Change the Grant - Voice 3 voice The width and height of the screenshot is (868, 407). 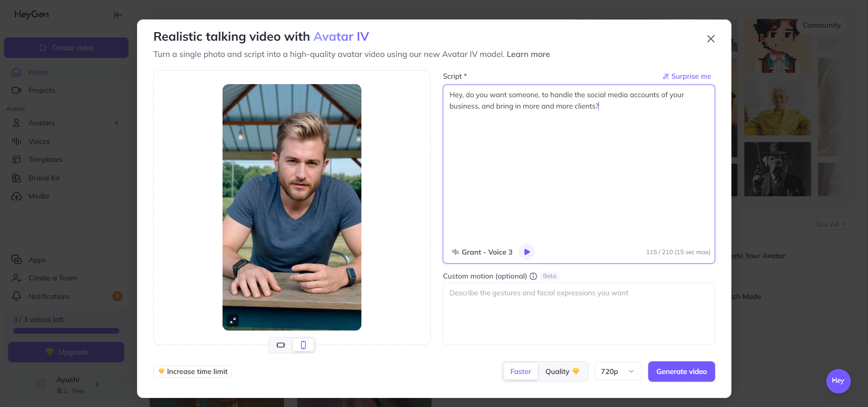click(x=482, y=252)
